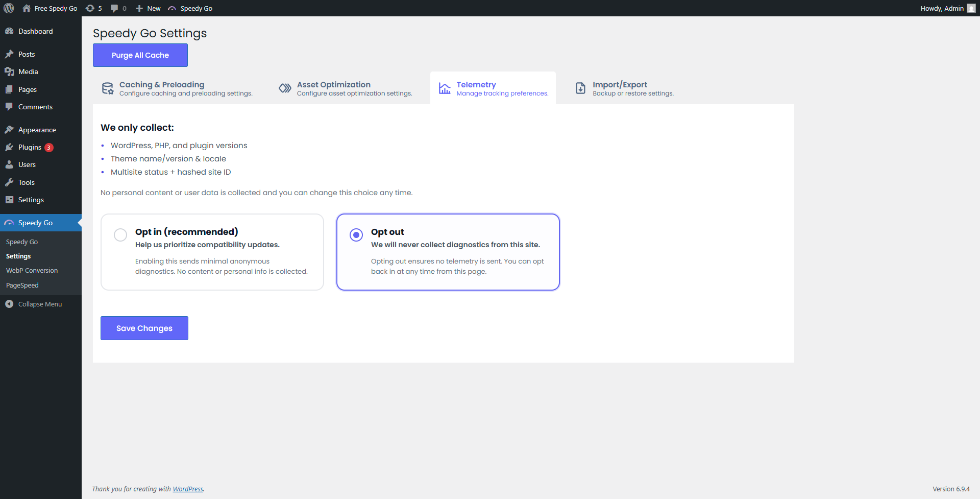Select the Opt out radio button
980x499 pixels.
(x=356, y=235)
